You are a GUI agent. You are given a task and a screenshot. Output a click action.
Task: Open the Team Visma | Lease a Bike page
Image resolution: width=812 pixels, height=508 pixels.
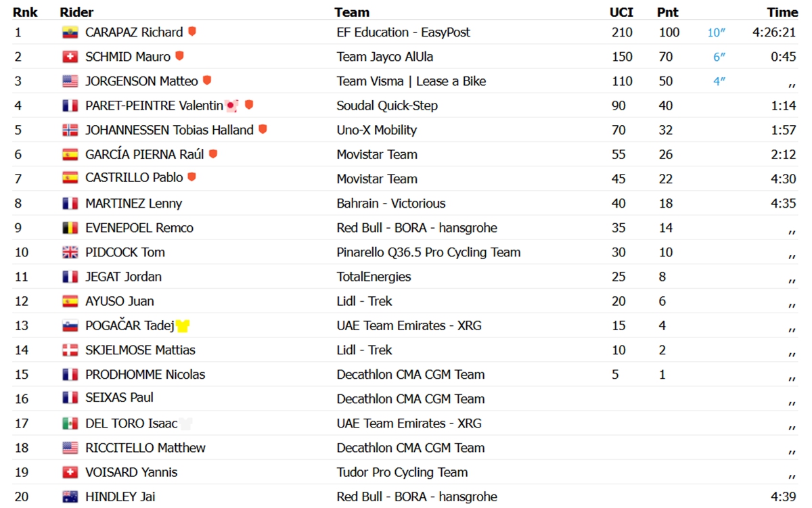411,81
